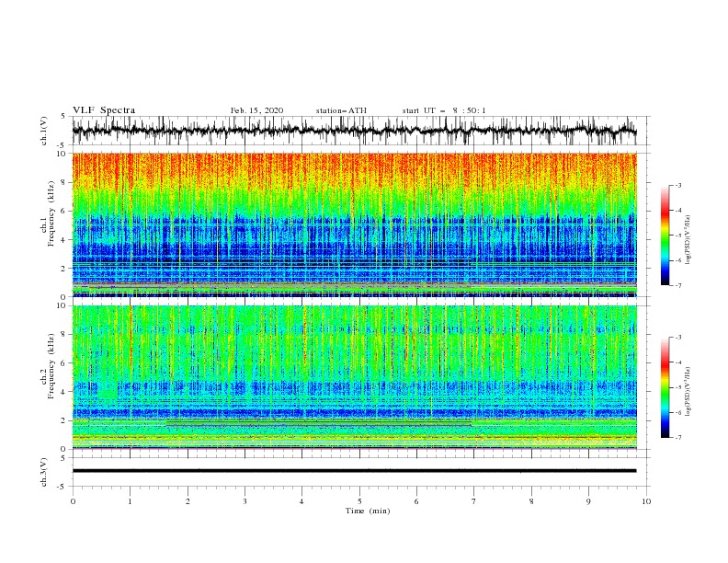
Task: Click the time axis tick label "9"
Action: point(588,501)
